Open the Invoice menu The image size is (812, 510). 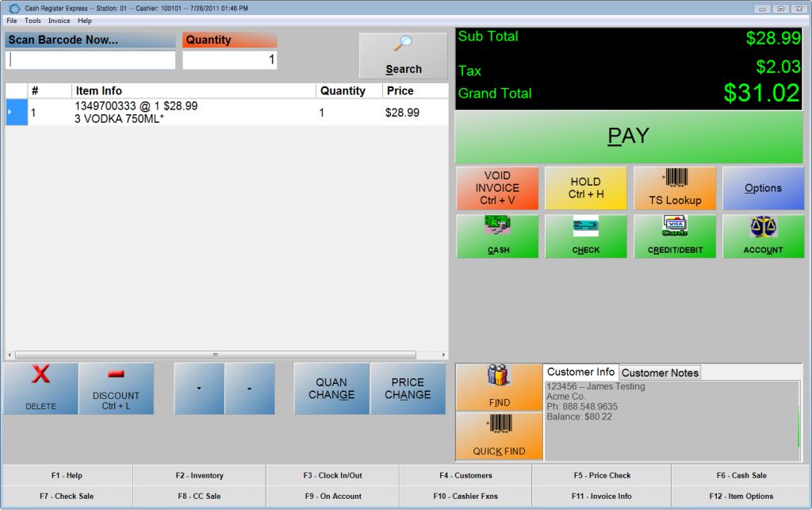pyautogui.click(x=59, y=21)
